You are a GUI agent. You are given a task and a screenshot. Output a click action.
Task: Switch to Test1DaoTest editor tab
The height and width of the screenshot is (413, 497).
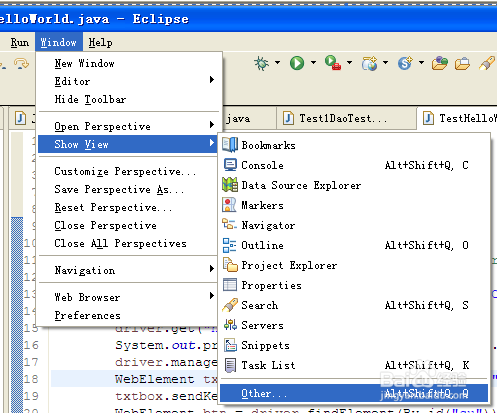tap(345, 118)
